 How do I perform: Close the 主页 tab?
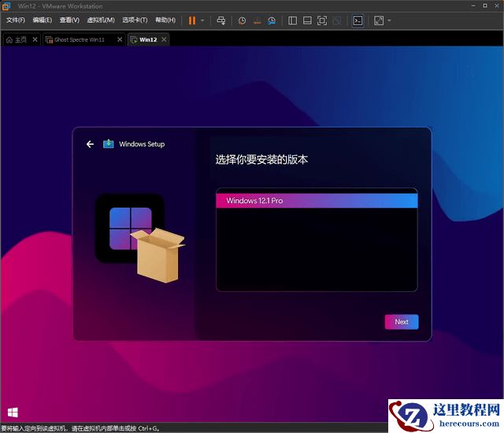pos(35,39)
